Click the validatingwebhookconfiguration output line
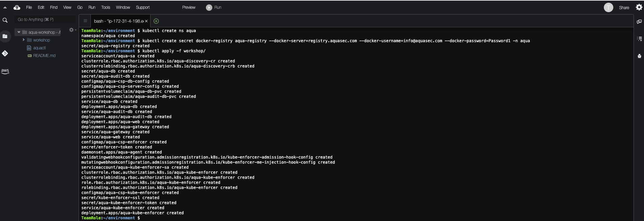This screenshot has height=221, width=644. click(x=207, y=157)
